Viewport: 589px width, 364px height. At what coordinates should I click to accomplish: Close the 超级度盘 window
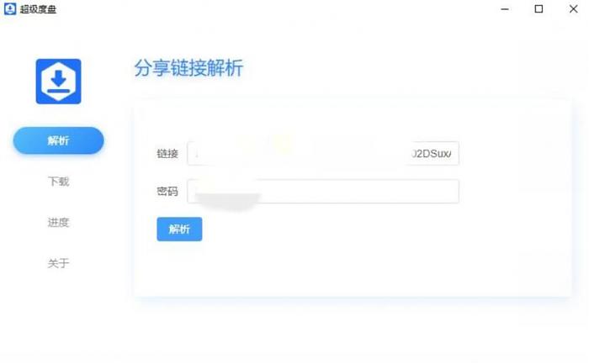(573, 9)
